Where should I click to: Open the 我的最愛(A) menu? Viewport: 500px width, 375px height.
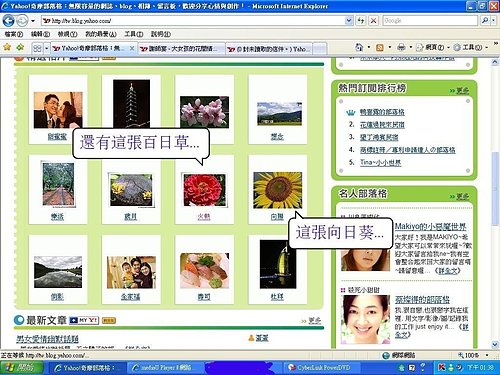(101, 34)
